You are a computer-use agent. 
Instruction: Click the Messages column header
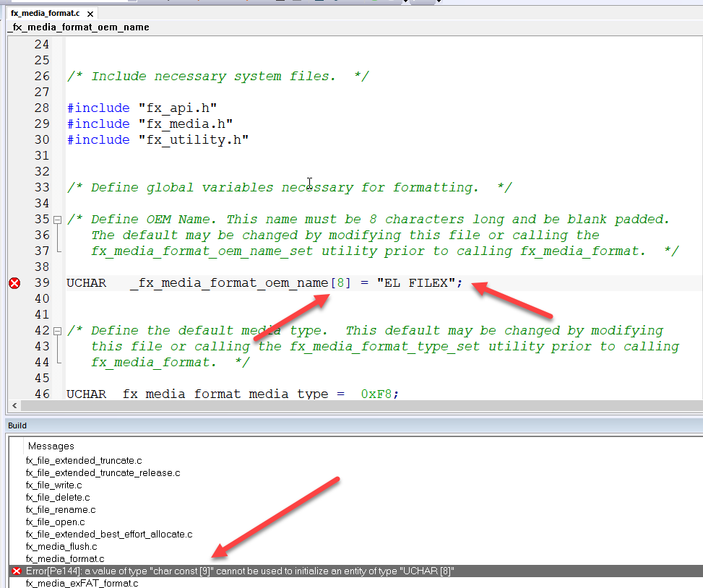(51, 446)
